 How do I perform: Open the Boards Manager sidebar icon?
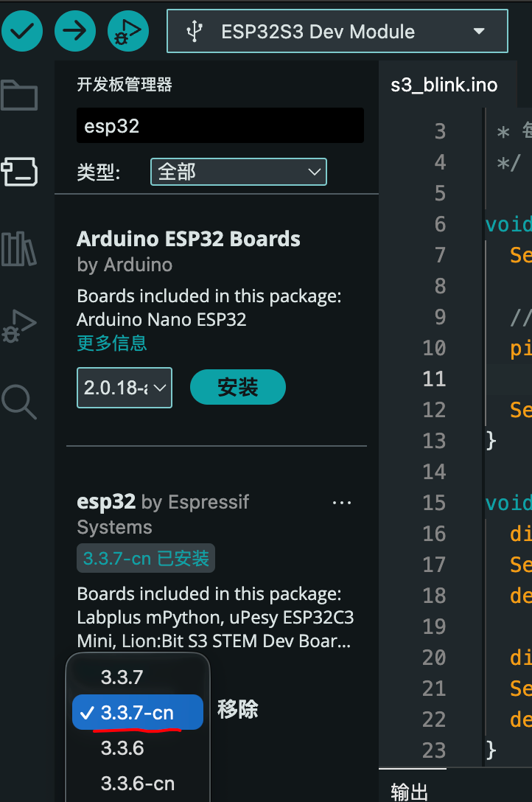(19, 171)
